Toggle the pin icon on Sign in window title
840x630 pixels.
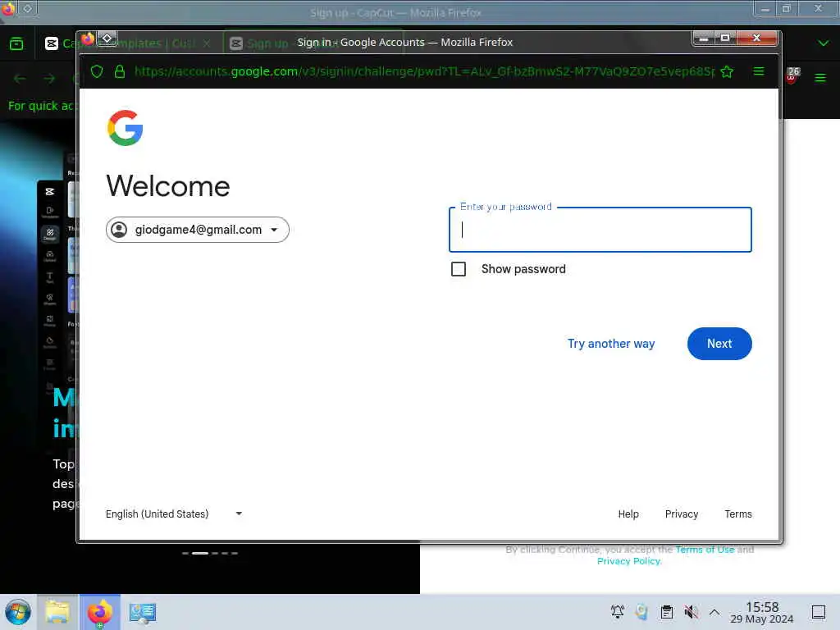click(107, 38)
